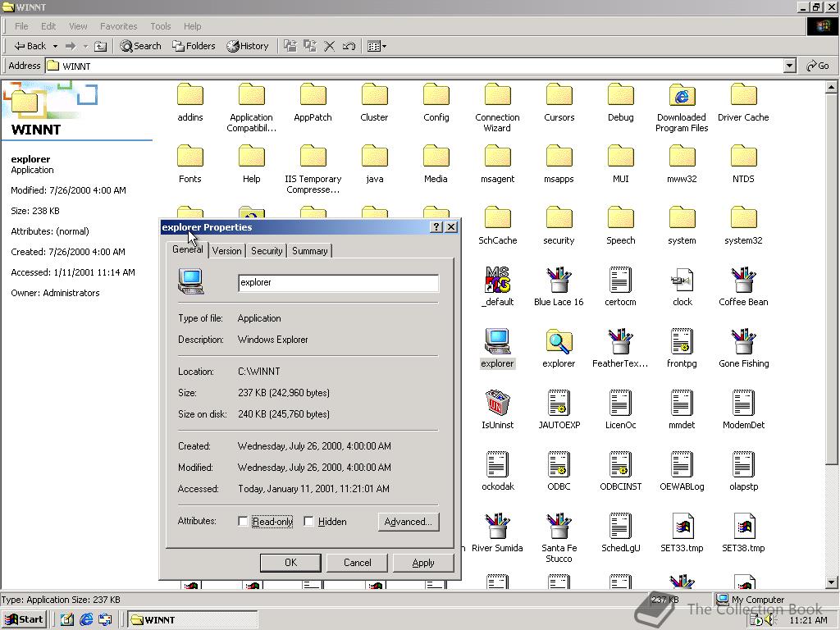
Task: Open the Favorites menu
Action: [118, 26]
